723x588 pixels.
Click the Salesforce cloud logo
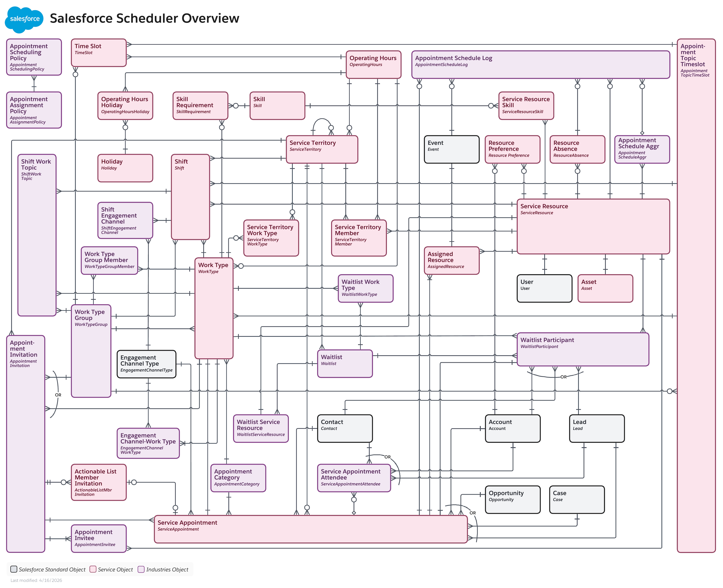click(24, 19)
